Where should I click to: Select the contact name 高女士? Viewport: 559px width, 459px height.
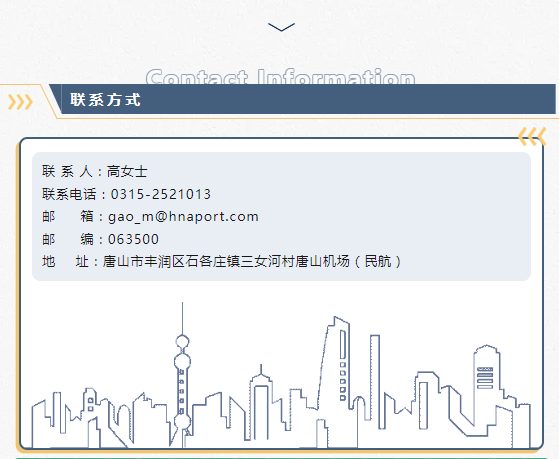coord(127,172)
